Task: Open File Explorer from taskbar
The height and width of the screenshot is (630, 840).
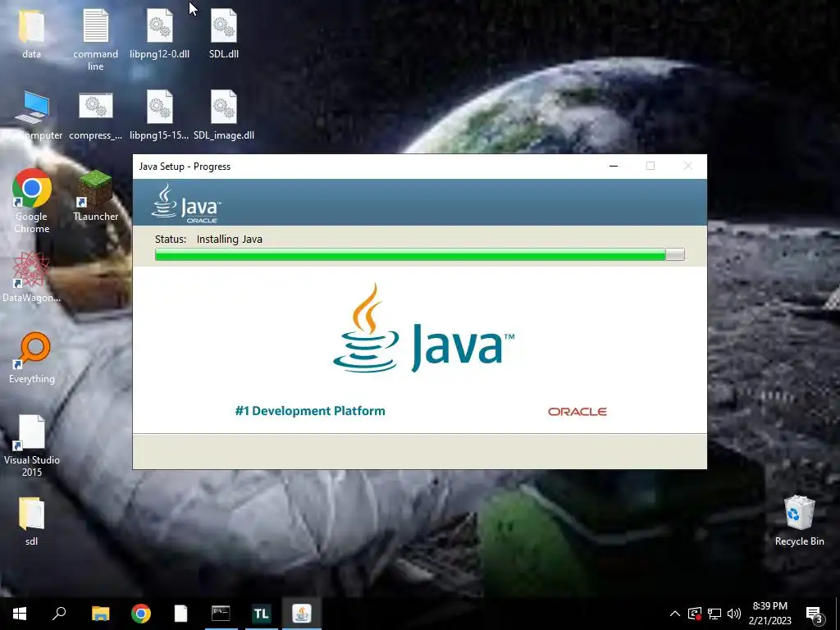Action: 100,614
